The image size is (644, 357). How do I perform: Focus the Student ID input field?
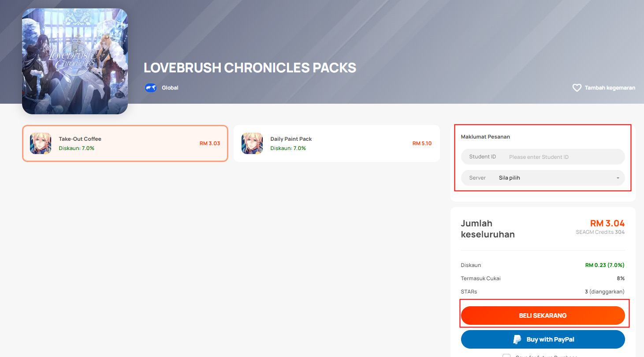[x=543, y=157]
